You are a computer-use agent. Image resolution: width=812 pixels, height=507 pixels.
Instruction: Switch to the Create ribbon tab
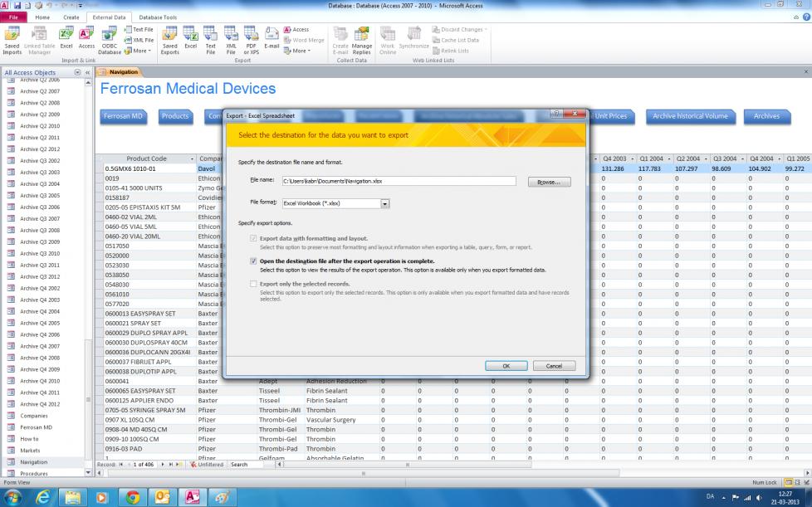pos(71,17)
